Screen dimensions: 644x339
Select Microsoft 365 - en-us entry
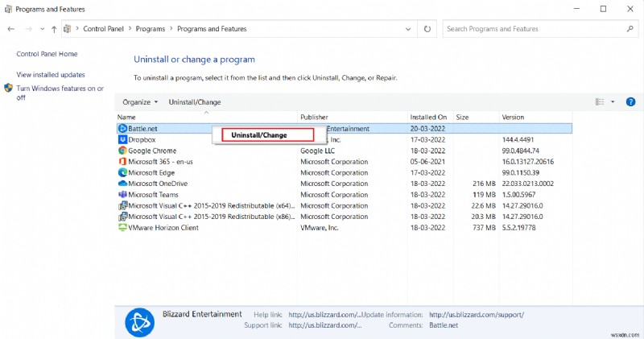[160, 162]
